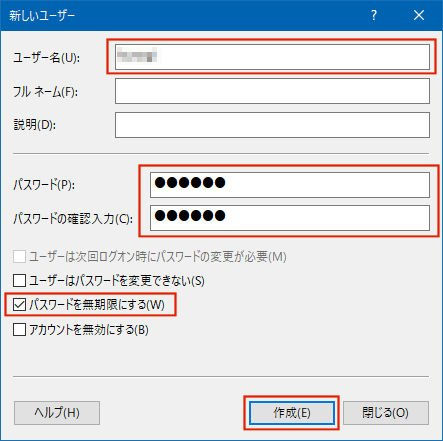
Task: Click the ユーザー名(U): label text
Action: (x=46, y=58)
